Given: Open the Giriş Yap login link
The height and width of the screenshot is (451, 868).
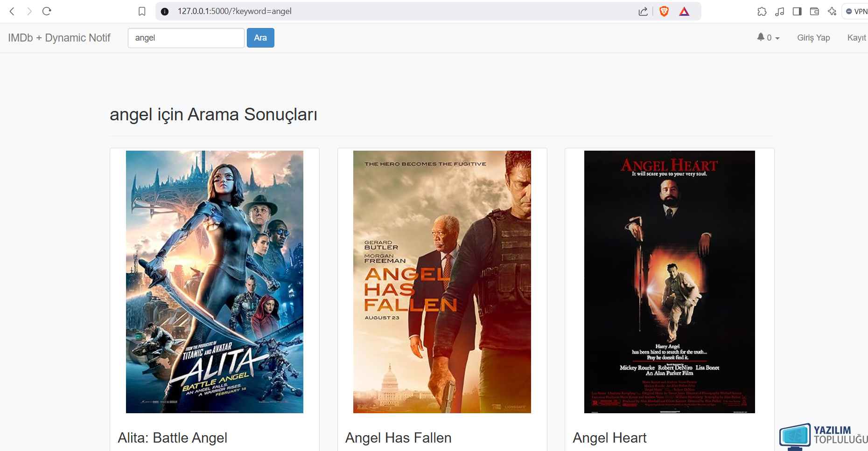Looking at the screenshot, I should click(x=813, y=38).
